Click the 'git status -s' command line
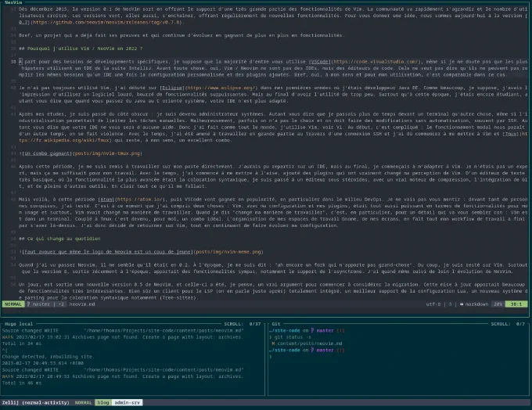The width and height of the screenshot is (532, 410). pos(289,337)
